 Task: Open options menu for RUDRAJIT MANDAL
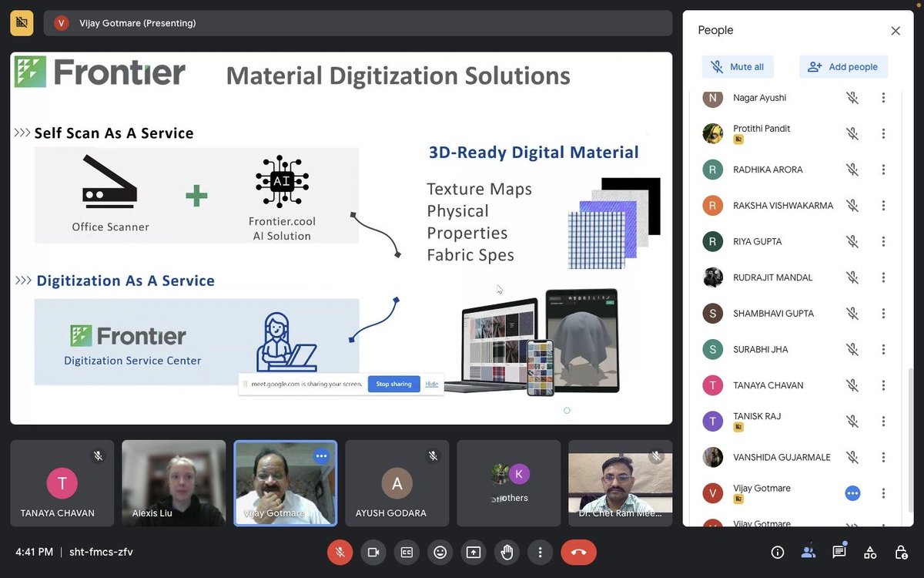tap(883, 277)
